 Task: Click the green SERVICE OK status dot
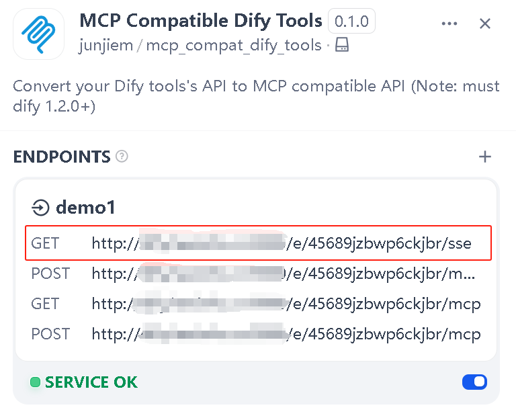[x=35, y=383]
